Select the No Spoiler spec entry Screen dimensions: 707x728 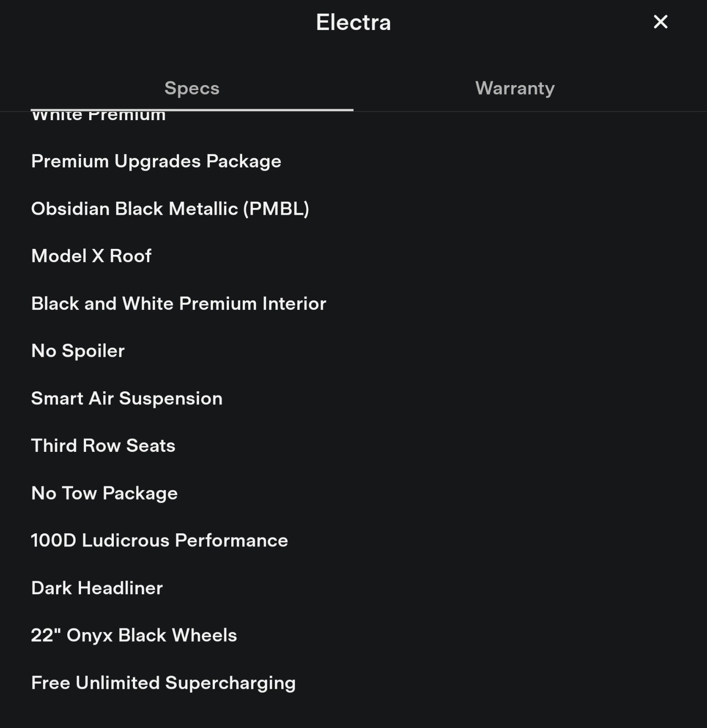pyautogui.click(x=78, y=351)
